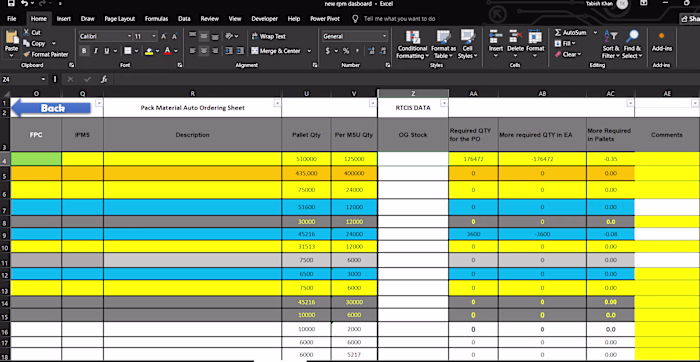Switch to the Formulas tab
The height and width of the screenshot is (362, 700).
coord(156,19)
